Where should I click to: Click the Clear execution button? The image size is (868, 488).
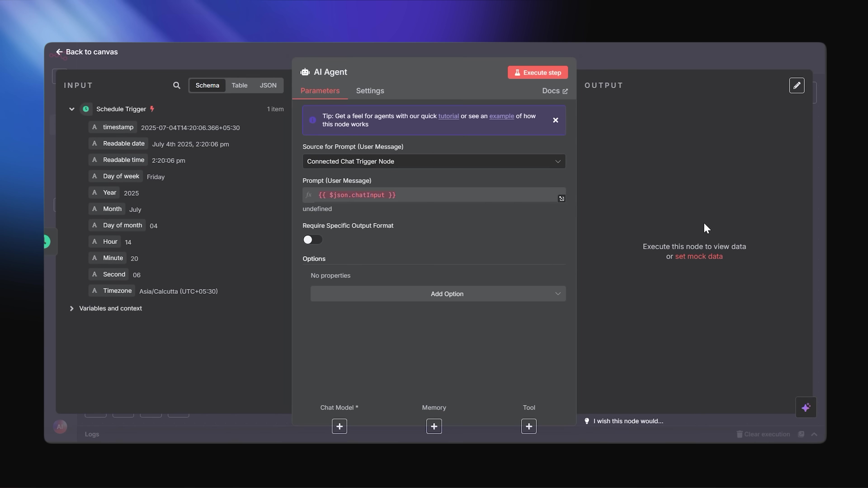[763, 434]
